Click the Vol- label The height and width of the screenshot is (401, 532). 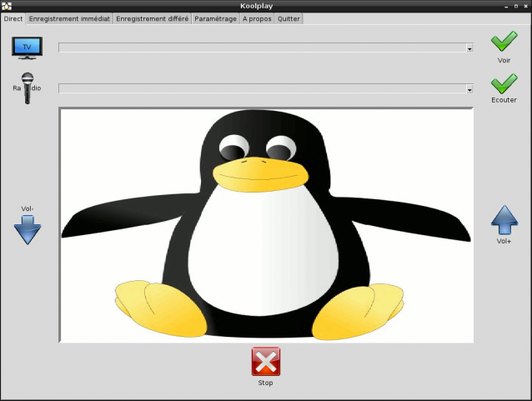(x=28, y=208)
